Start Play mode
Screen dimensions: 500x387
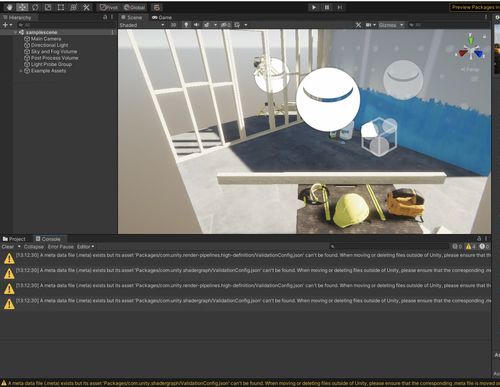[x=314, y=7]
